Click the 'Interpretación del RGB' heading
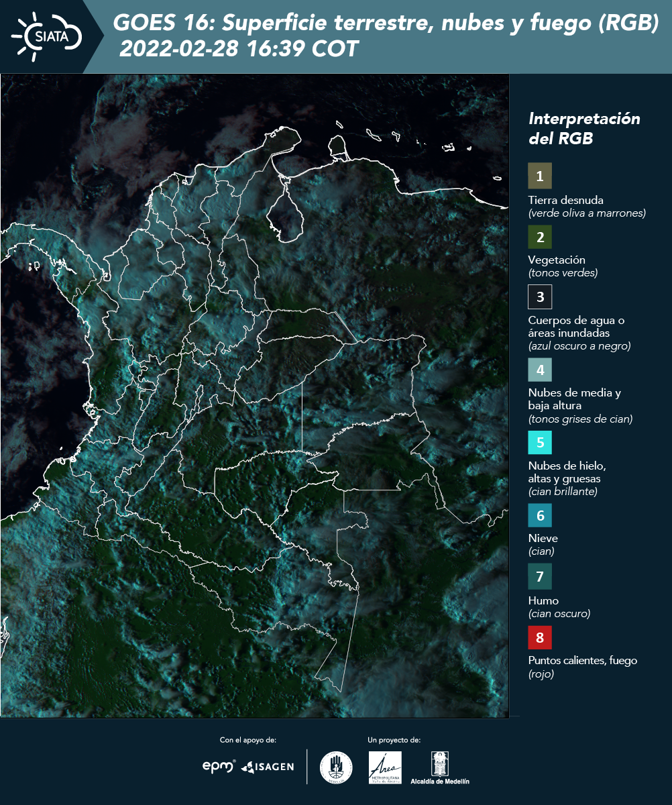 [x=584, y=128]
